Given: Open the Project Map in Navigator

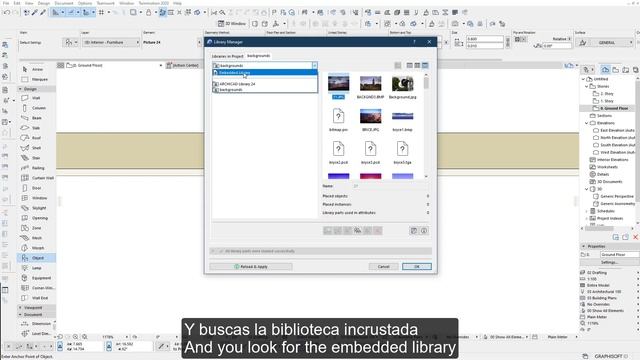Looking at the screenshot, I should [x=605, y=70].
